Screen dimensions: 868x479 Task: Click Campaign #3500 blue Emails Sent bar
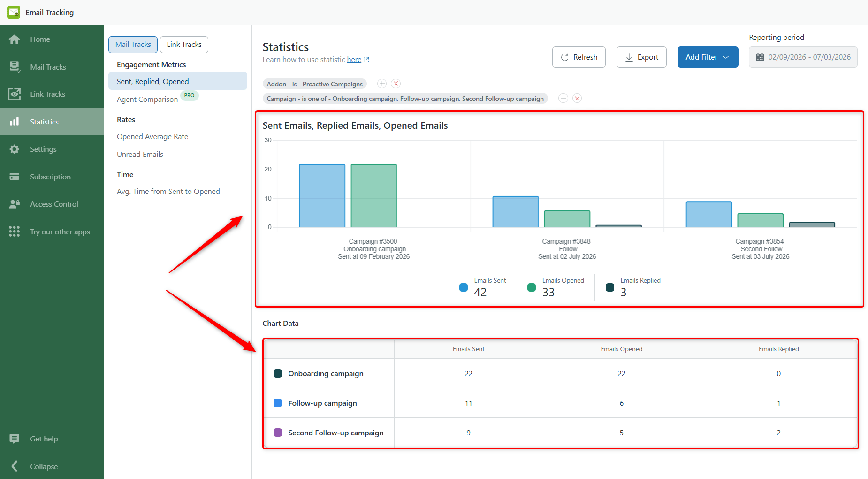click(x=322, y=196)
